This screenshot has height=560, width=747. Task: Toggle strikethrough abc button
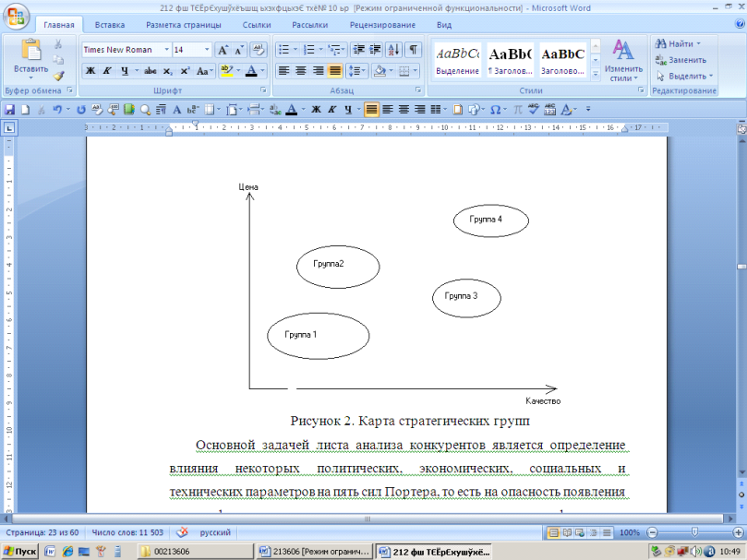pyautogui.click(x=151, y=71)
